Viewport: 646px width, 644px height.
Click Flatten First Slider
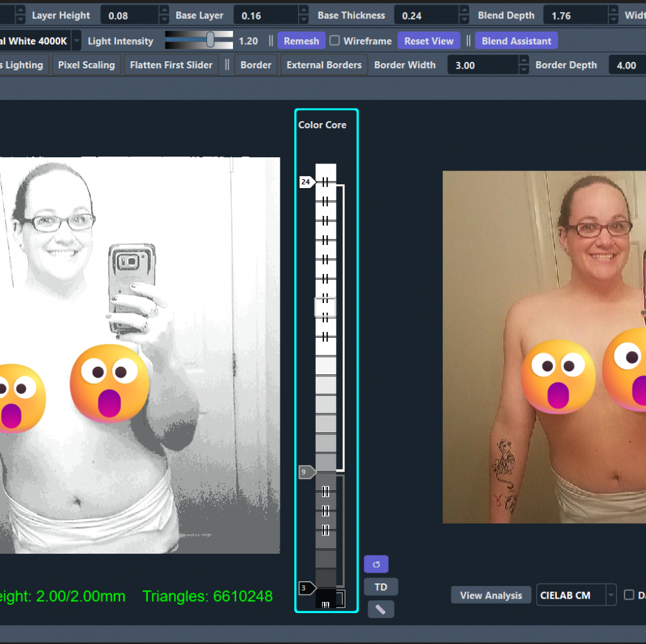(x=170, y=64)
